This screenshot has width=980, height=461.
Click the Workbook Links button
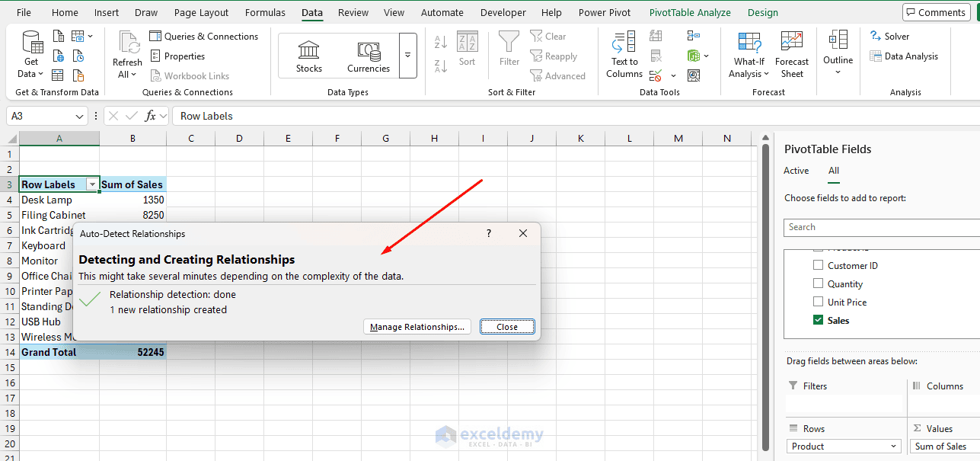189,76
